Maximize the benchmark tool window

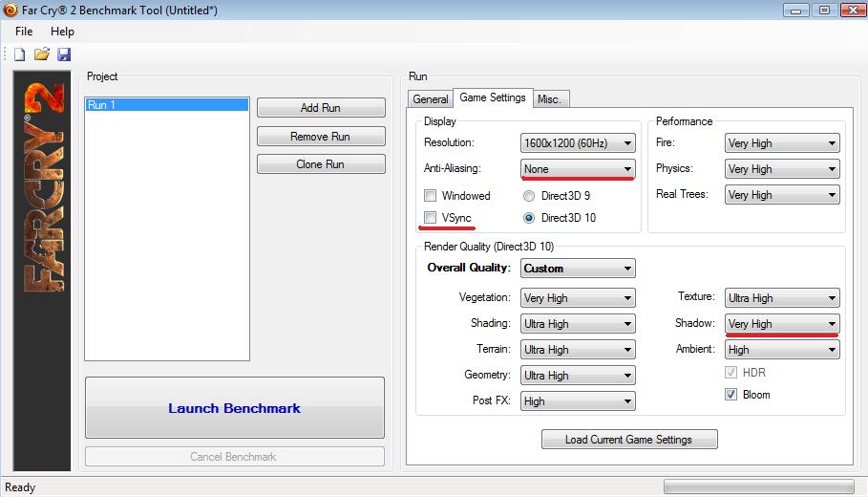pyautogui.click(x=824, y=10)
